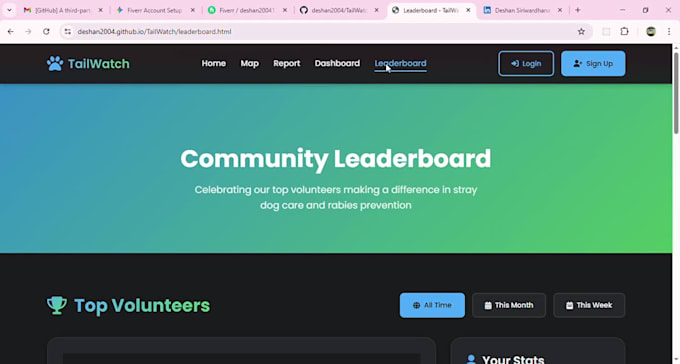This screenshot has height=364, width=680.
Task: Click the Chrome side panel icon
Action: point(606,31)
